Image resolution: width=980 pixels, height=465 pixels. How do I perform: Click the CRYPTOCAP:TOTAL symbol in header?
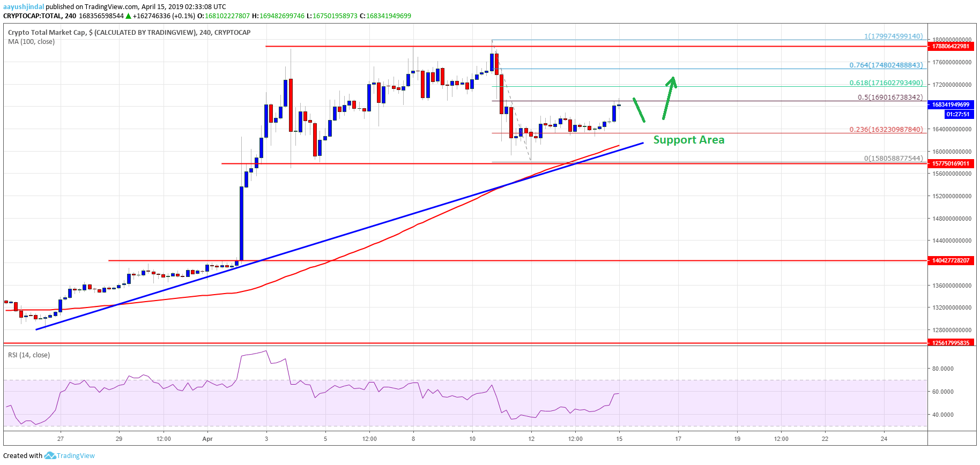click(x=33, y=16)
